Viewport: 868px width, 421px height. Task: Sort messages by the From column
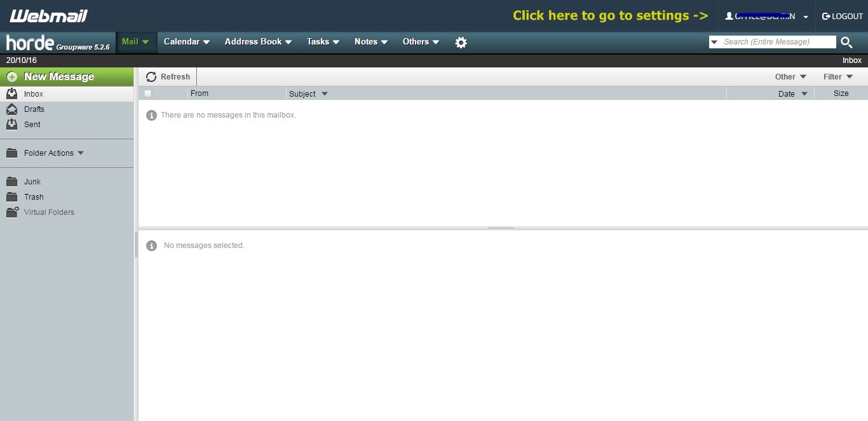(200, 93)
